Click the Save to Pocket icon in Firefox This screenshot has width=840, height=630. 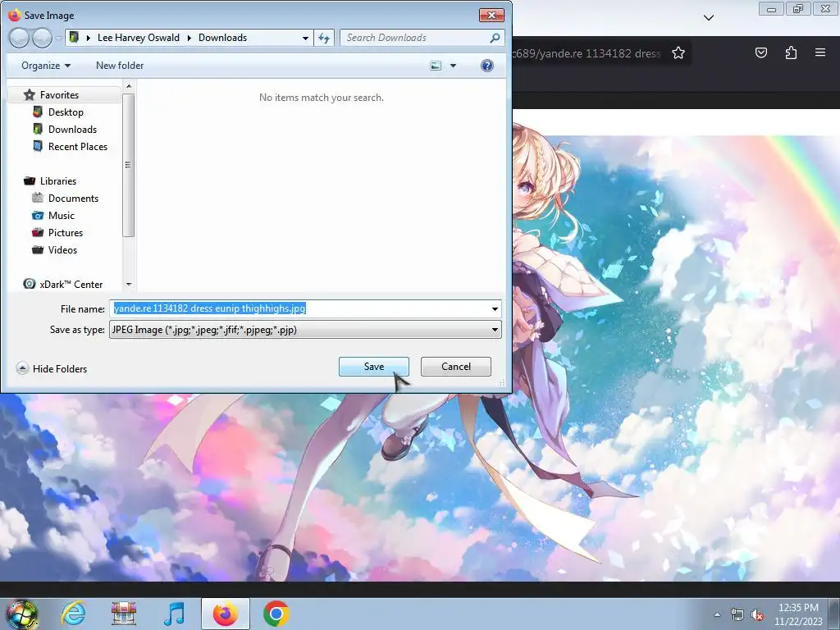pyautogui.click(x=761, y=52)
